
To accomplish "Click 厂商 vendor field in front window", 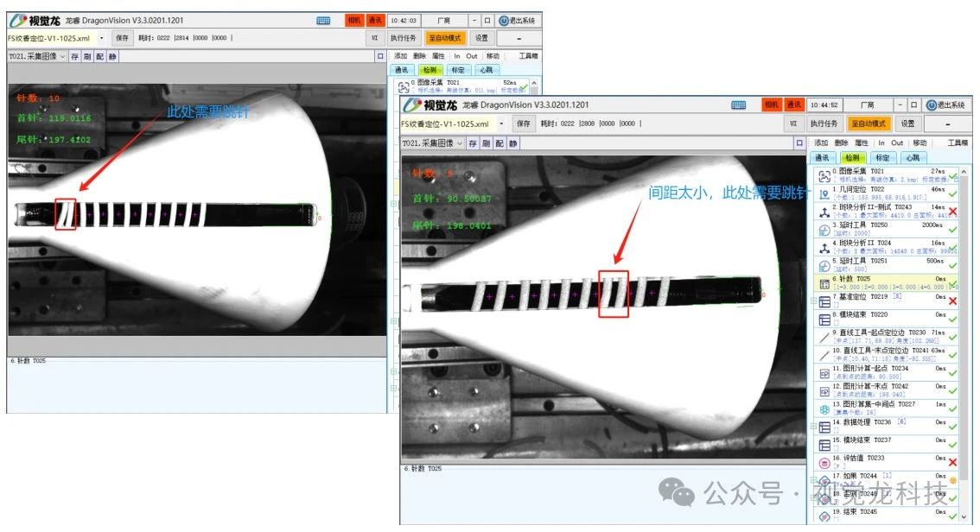I will pyautogui.click(x=867, y=104).
